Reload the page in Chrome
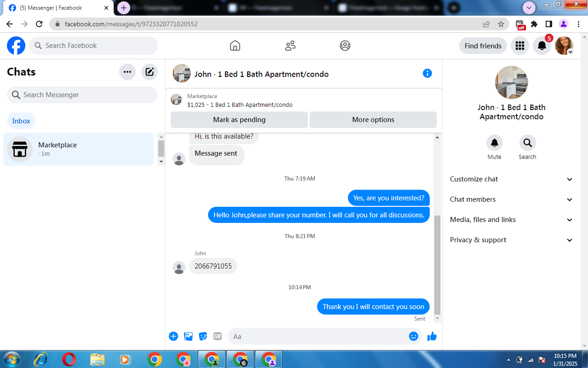 click(x=39, y=24)
